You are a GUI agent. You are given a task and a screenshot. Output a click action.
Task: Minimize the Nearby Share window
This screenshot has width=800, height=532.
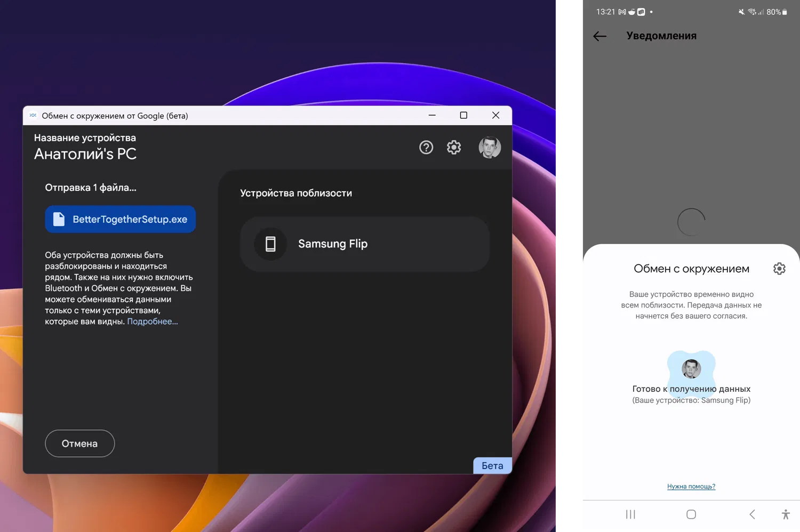tap(432, 115)
